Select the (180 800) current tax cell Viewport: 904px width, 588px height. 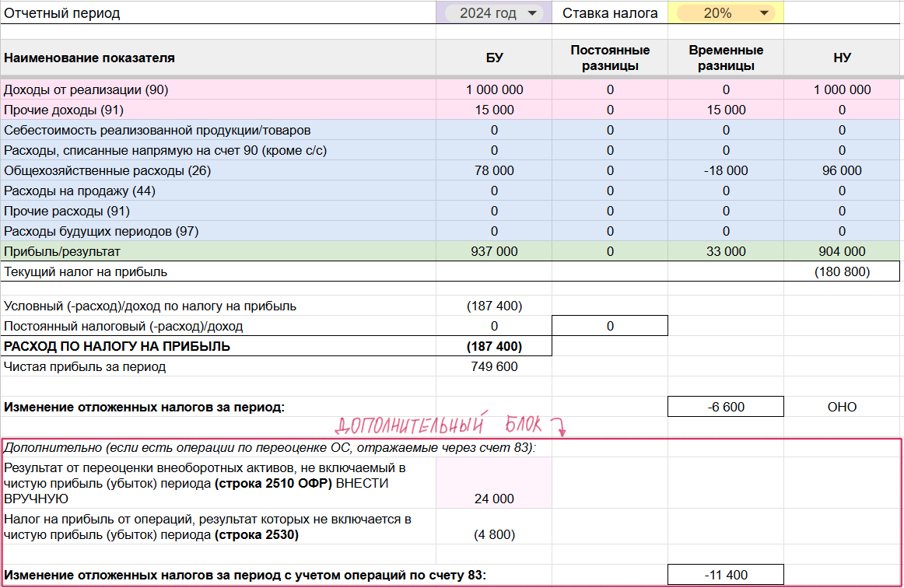[842, 271]
